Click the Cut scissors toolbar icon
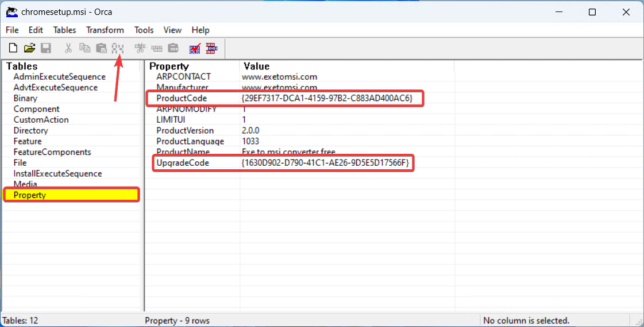Image resolution: width=644 pixels, height=327 pixels. click(x=68, y=48)
